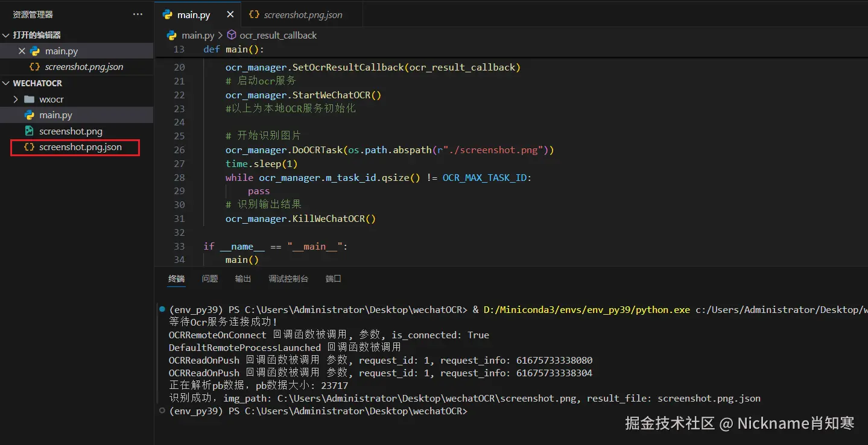Screen dimensions: 868x445
Task: Switch to the main.py editor tab
Action: [193, 14]
